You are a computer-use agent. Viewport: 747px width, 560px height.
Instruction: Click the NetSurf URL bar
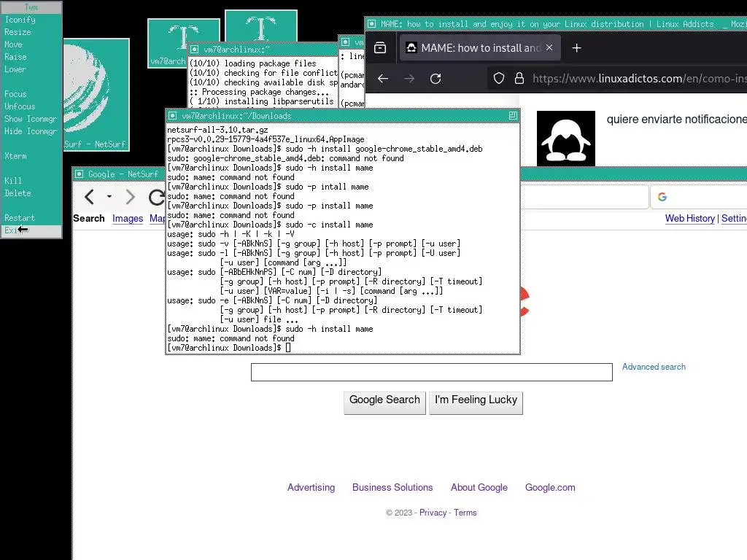pyautogui.click(x=584, y=196)
